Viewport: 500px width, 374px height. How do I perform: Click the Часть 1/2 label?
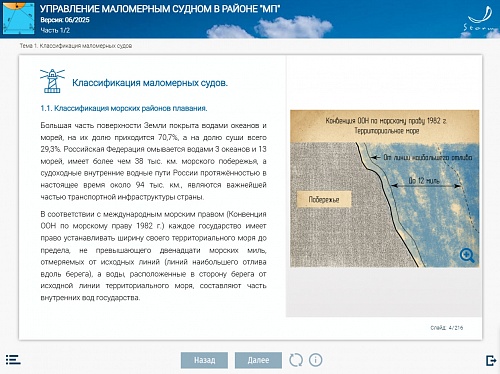[x=55, y=30]
